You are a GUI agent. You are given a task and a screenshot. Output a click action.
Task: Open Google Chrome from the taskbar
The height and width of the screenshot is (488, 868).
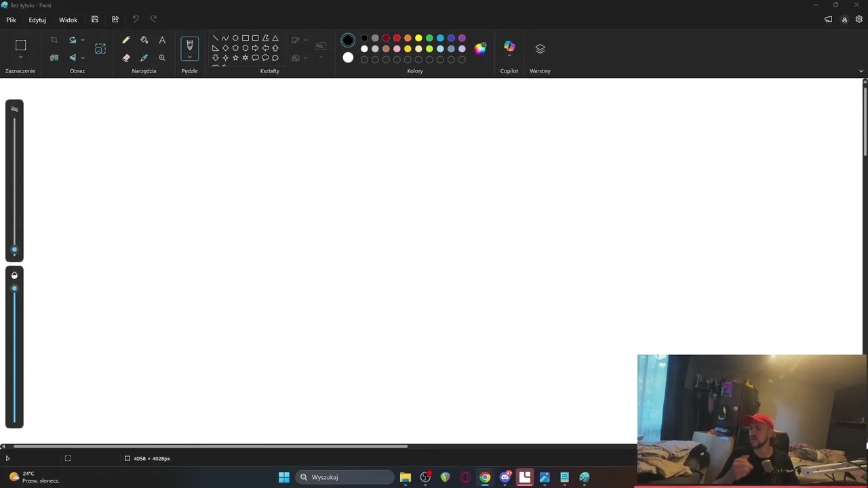click(x=485, y=477)
